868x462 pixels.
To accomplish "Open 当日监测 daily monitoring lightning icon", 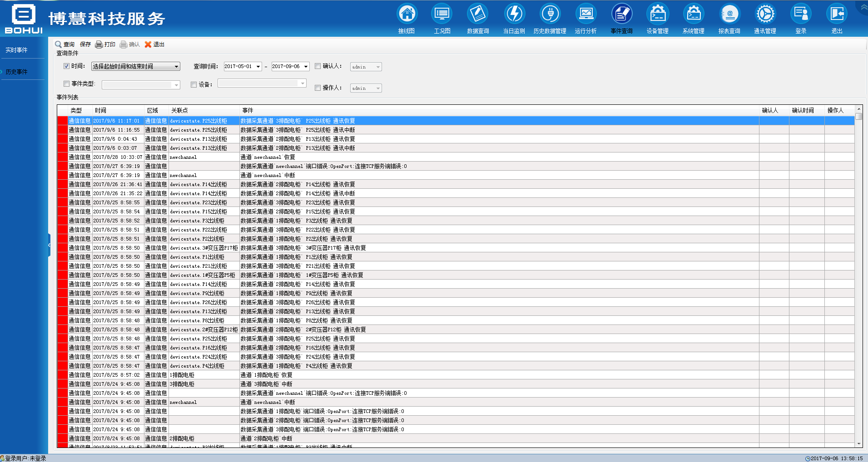I will [x=514, y=15].
